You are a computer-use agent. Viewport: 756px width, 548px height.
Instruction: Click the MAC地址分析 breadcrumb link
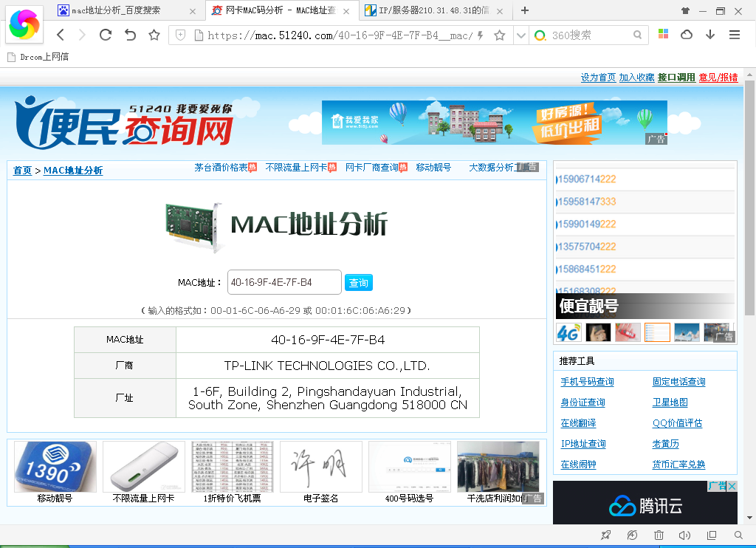pos(73,171)
